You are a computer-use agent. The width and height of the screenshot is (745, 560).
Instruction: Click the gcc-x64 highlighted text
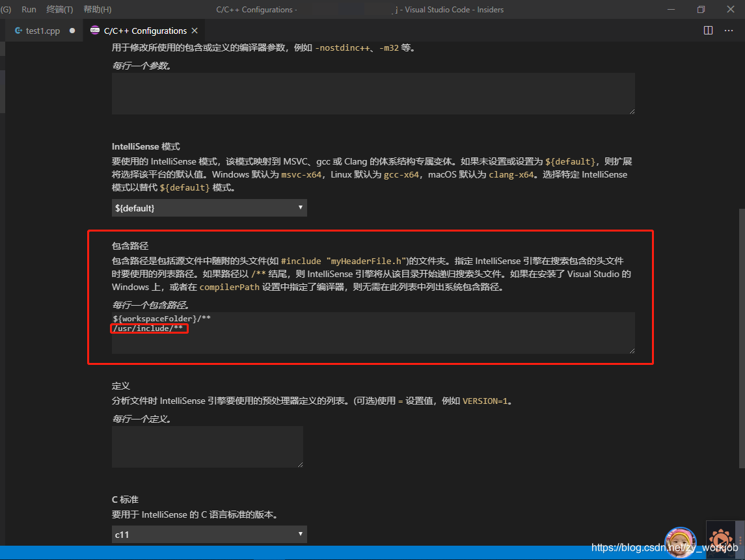click(x=401, y=175)
